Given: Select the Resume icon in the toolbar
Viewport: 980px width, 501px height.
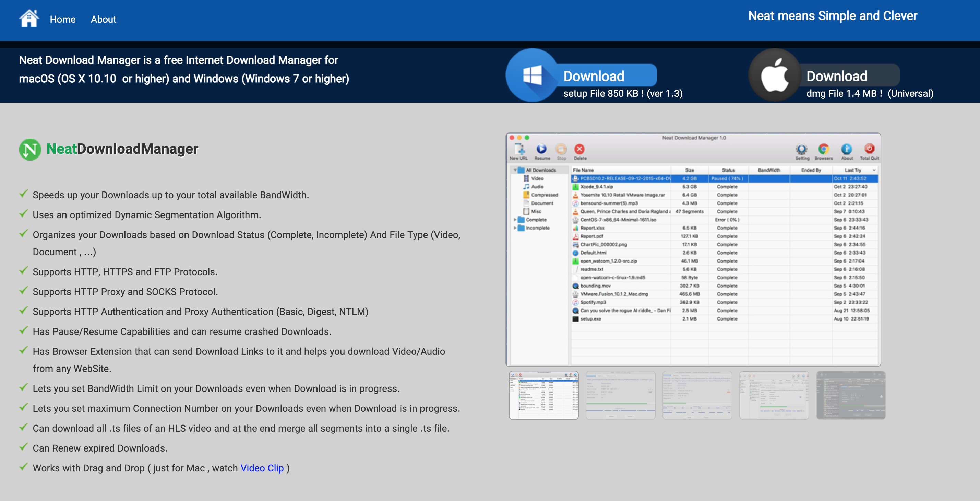Looking at the screenshot, I should pyautogui.click(x=542, y=150).
